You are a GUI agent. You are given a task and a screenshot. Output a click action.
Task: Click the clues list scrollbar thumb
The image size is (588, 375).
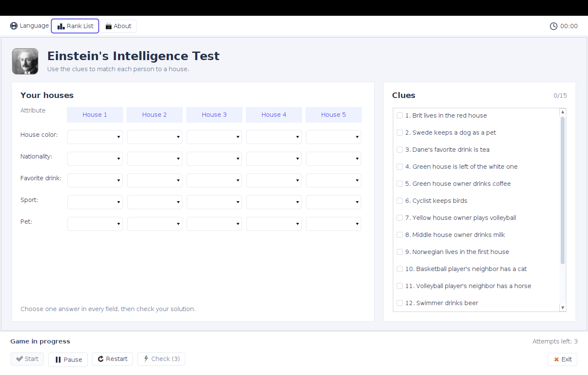562,190
